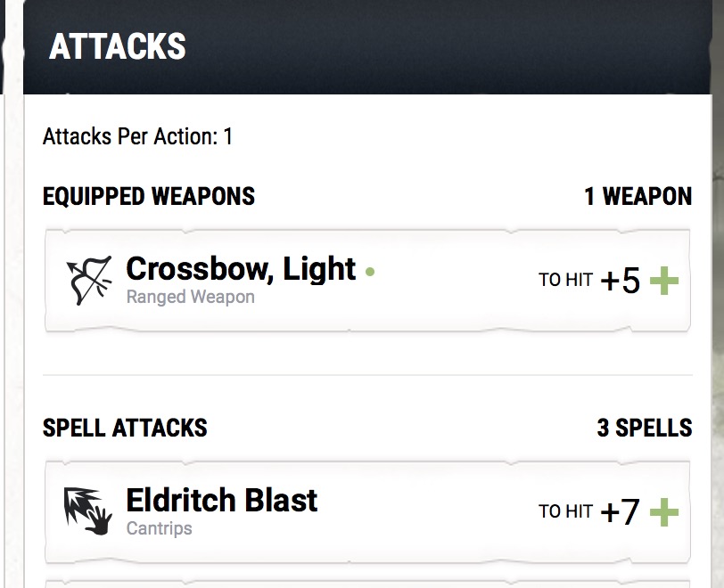This screenshot has height=588, width=724.
Task: Click the TO HIT label on Eldritch Blast row
Action: click(565, 511)
